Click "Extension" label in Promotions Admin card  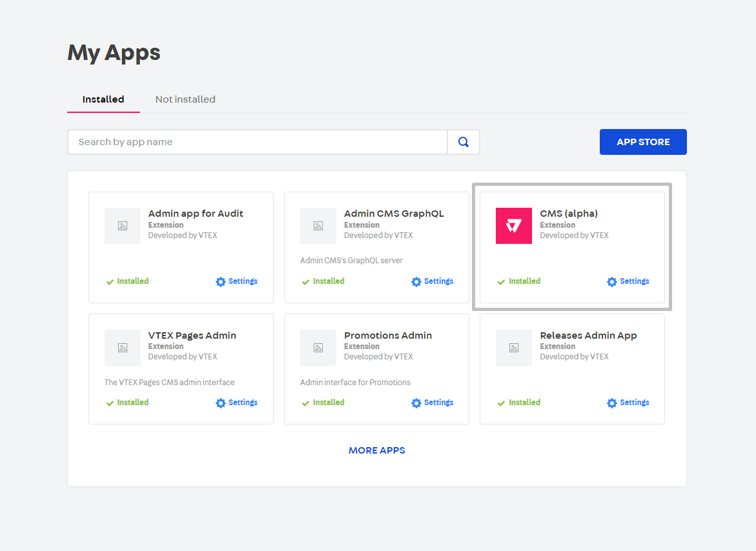362,346
